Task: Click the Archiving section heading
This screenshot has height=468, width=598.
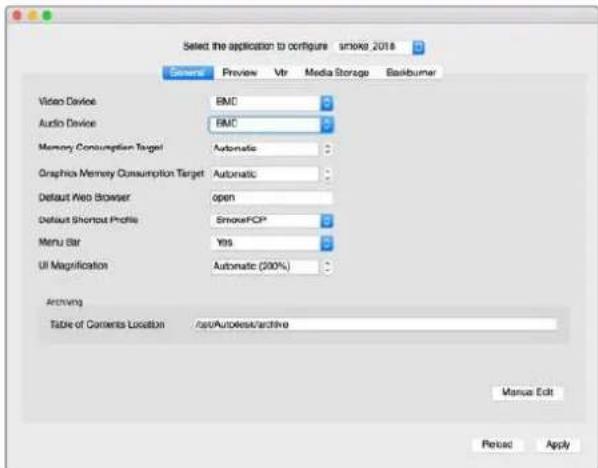Action: pyautogui.click(x=64, y=302)
